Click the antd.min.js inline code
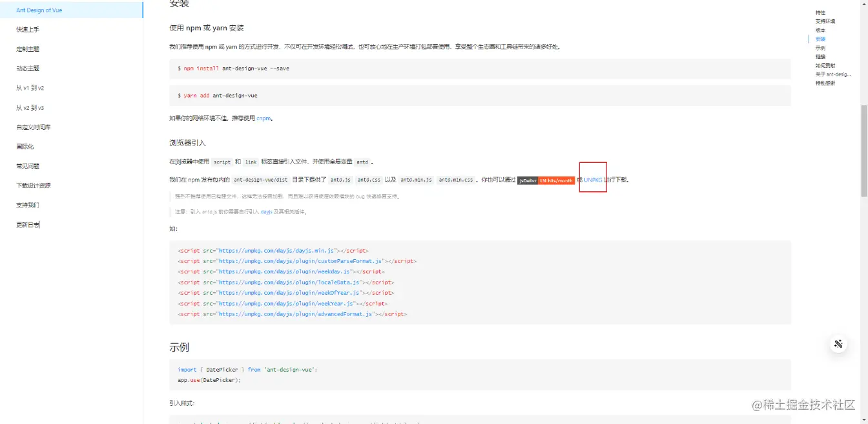The width and height of the screenshot is (868, 424). coord(416,180)
